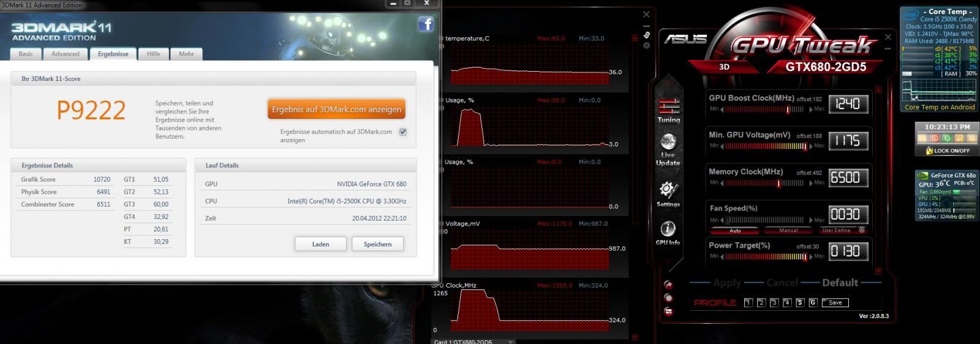Screen dimensions: 980x344
Task: Open the Hilfe tab
Action: pos(154,54)
